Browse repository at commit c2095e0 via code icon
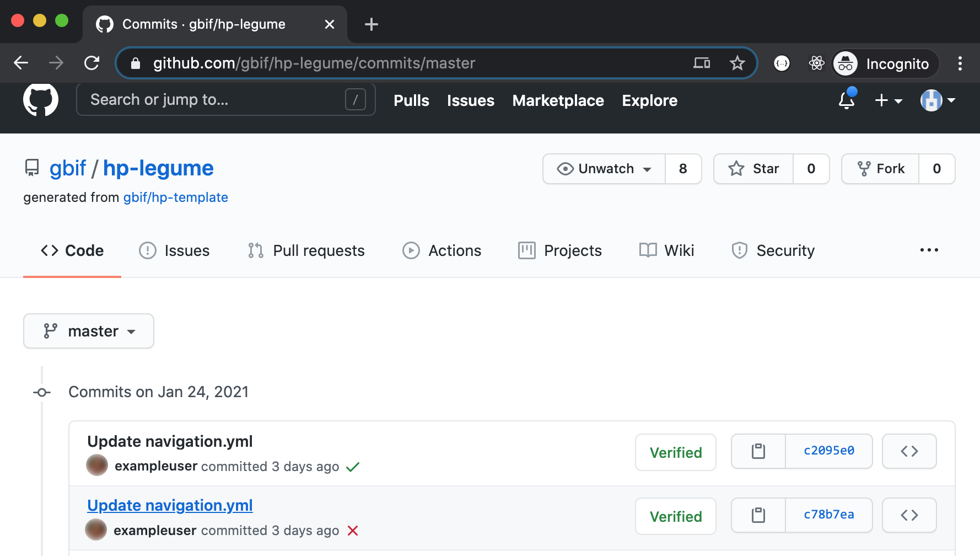The image size is (980, 556). pos(909,451)
